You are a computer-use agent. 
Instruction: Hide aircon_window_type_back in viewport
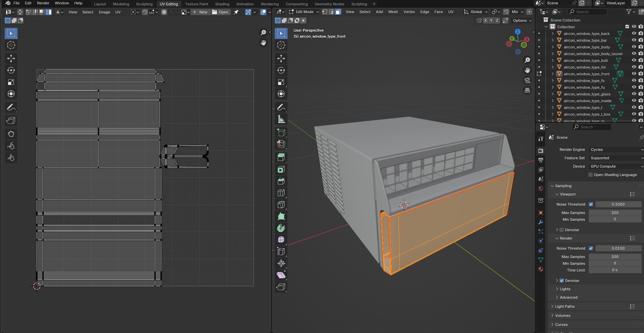(634, 34)
